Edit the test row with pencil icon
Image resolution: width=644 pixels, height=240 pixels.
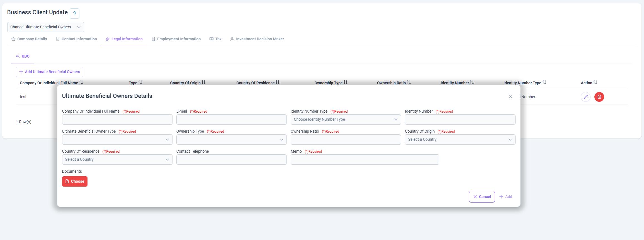point(585,97)
